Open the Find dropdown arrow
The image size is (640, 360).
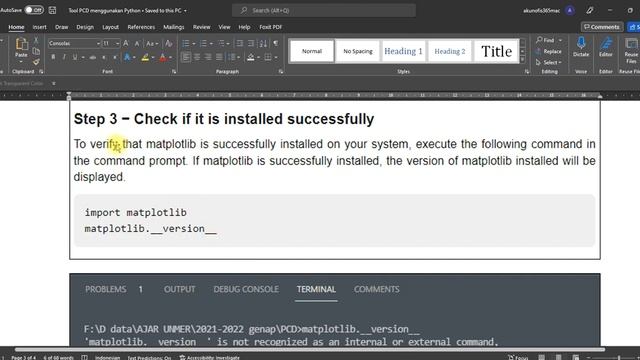[560, 40]
